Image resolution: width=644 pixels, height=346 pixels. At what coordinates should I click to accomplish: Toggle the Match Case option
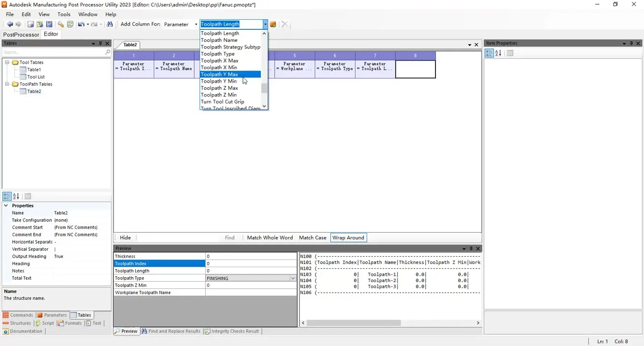tap(312, 237)
